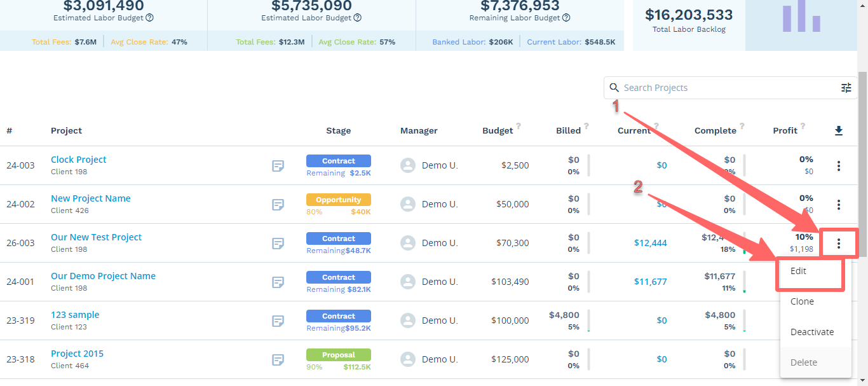Open notes icon for Our New Test Project

278,244
